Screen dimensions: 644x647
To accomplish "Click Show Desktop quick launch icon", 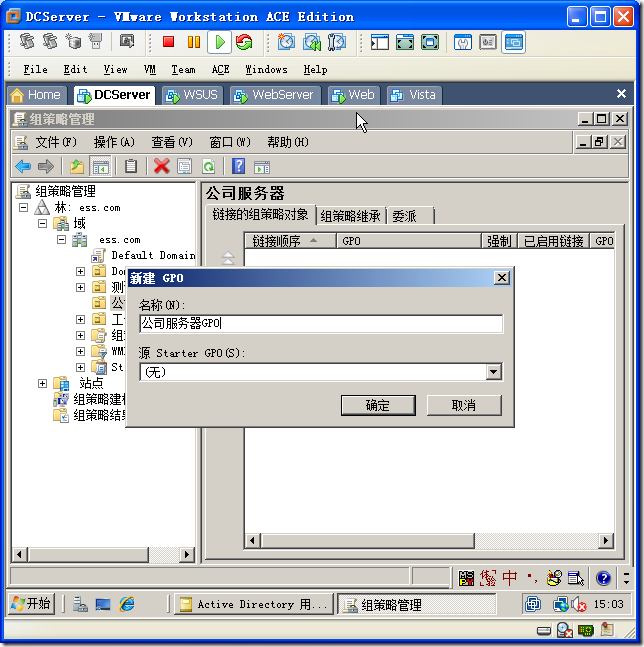I will point(103,604).
